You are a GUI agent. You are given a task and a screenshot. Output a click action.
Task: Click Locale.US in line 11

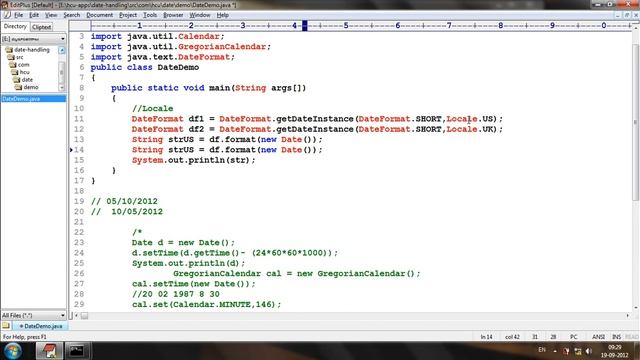pyautogui.click(x=469, y=119)
